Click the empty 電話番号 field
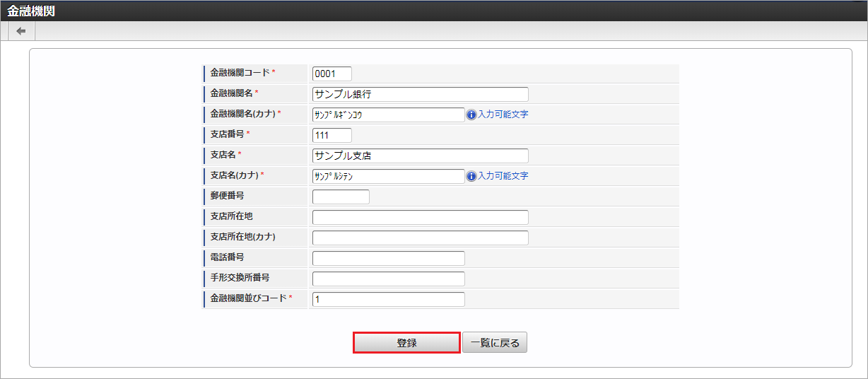 pyautogui.click(x=388, y=258)
